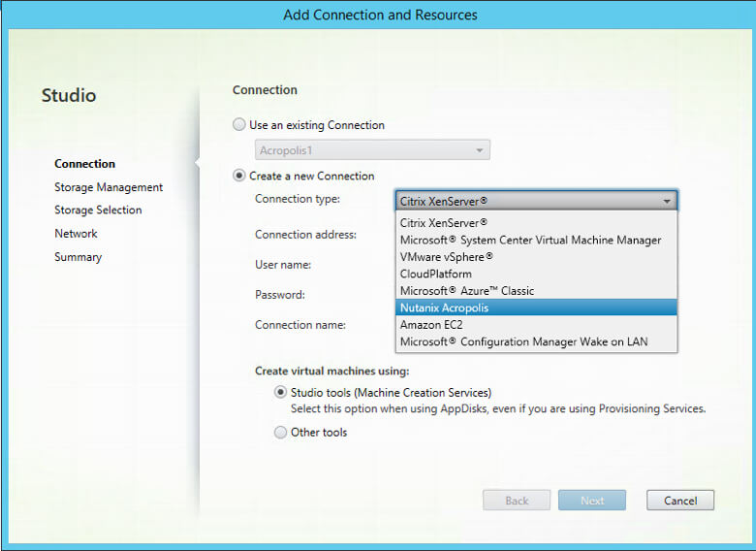
Task: Jump to the Summary step
Action: click(78, 257)
